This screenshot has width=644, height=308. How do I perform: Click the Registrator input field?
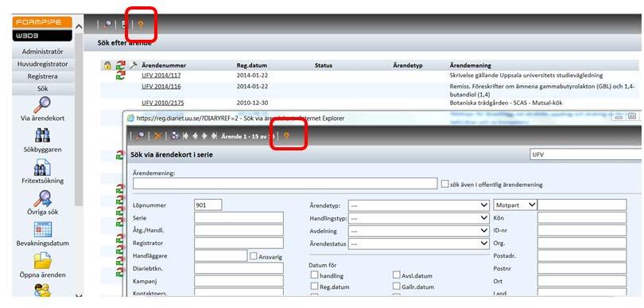tap(239, 243)
